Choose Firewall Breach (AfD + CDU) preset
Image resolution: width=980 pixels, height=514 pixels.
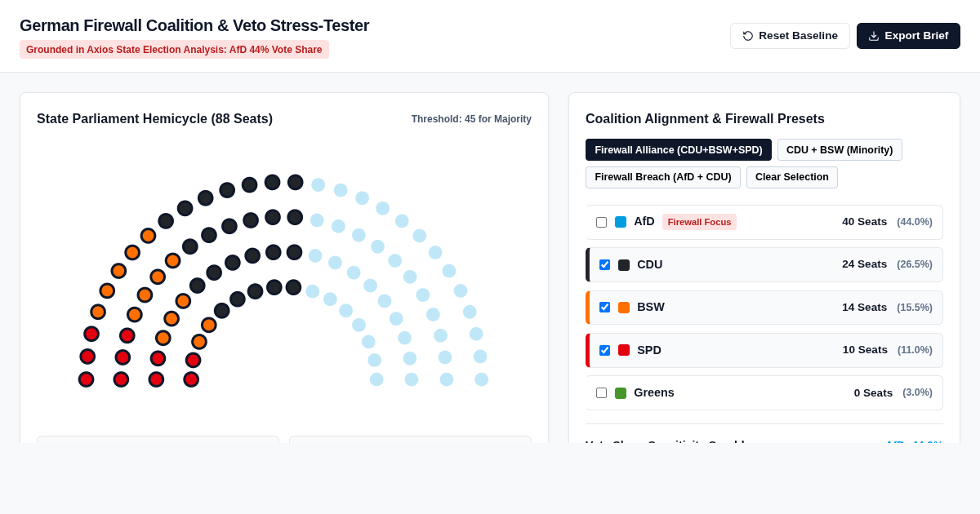663,177
